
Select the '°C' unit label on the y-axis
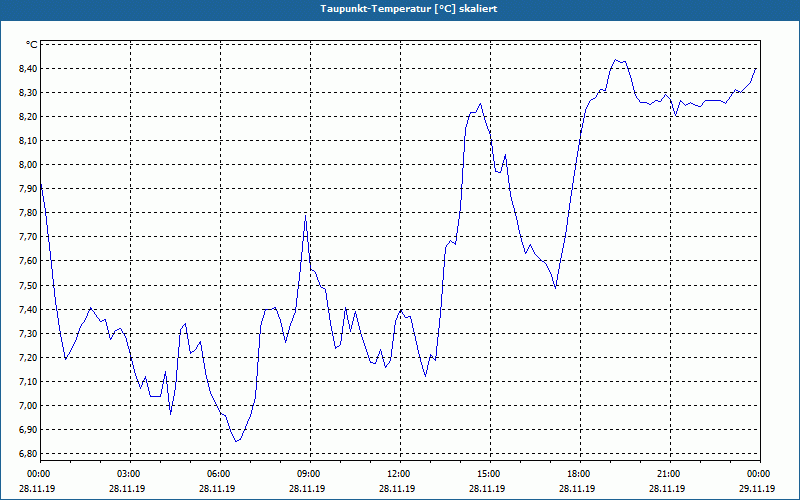[x=32, y=45]
